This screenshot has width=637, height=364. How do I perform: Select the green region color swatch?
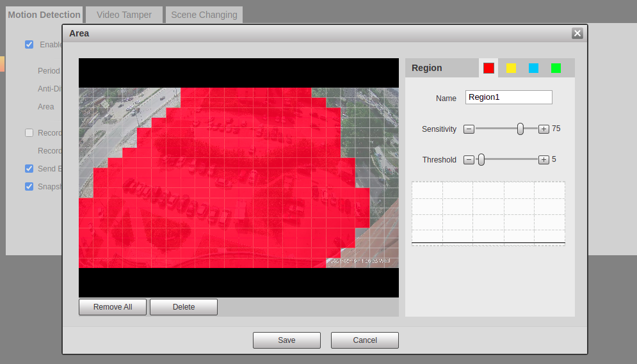[x=556, y=68]
